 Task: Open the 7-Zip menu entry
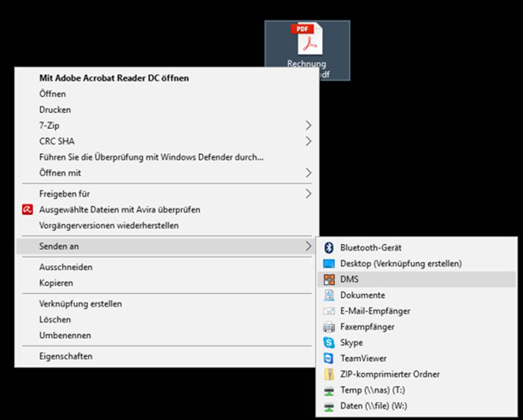[x=167, y=125]
